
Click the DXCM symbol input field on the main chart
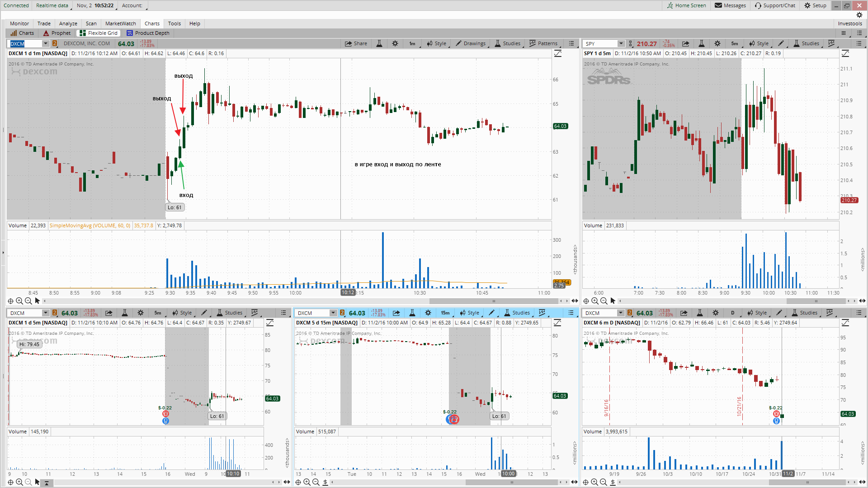point(26,43)
